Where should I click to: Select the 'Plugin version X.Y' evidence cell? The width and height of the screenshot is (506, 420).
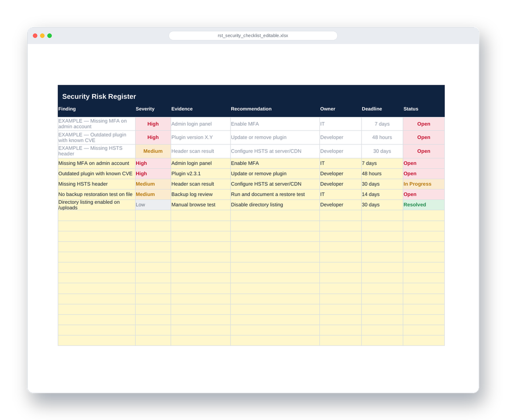(x=201, y=138)
